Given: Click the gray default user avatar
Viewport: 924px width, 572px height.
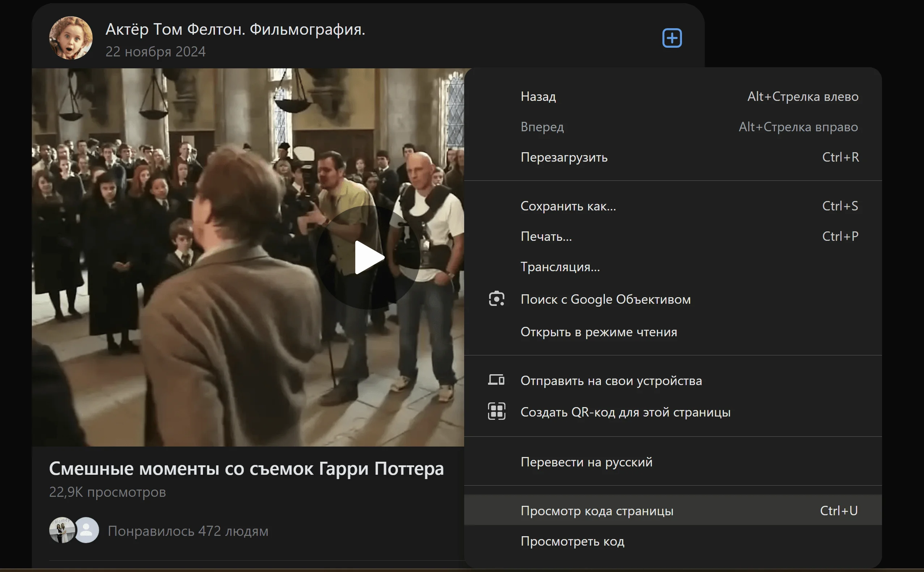Looking at the screenshot, I should tap(87, 530).
